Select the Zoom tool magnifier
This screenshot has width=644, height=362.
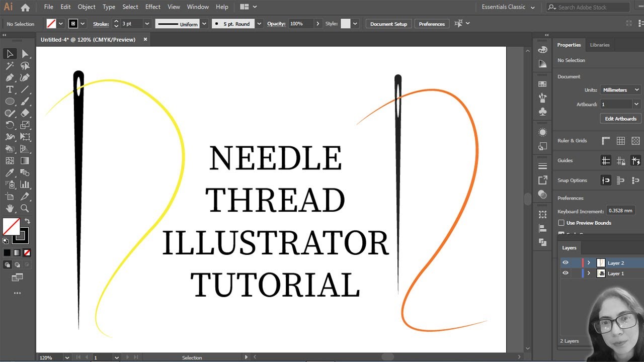[25, 208]
